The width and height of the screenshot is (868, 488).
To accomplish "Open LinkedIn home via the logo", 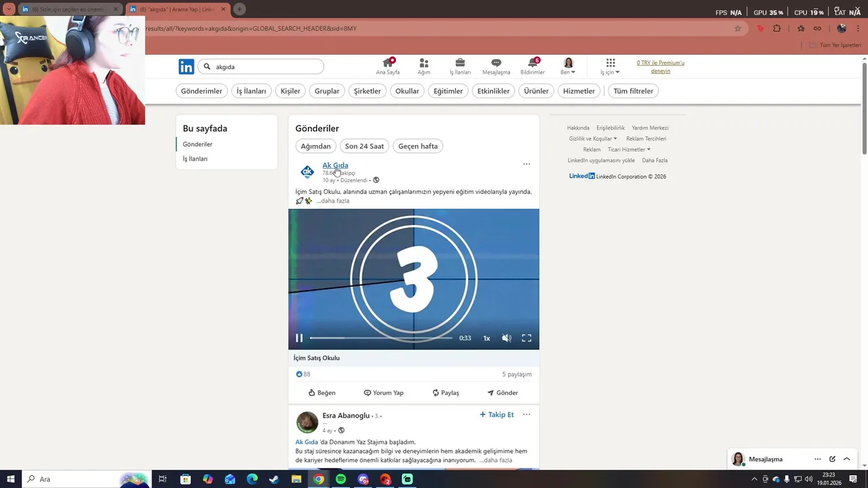I will (x=186, y=66).
